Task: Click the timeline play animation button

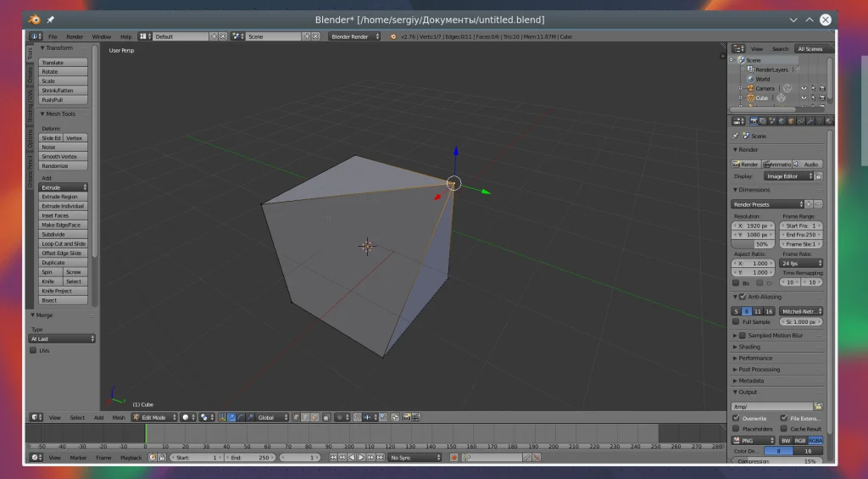Action: 360,458
